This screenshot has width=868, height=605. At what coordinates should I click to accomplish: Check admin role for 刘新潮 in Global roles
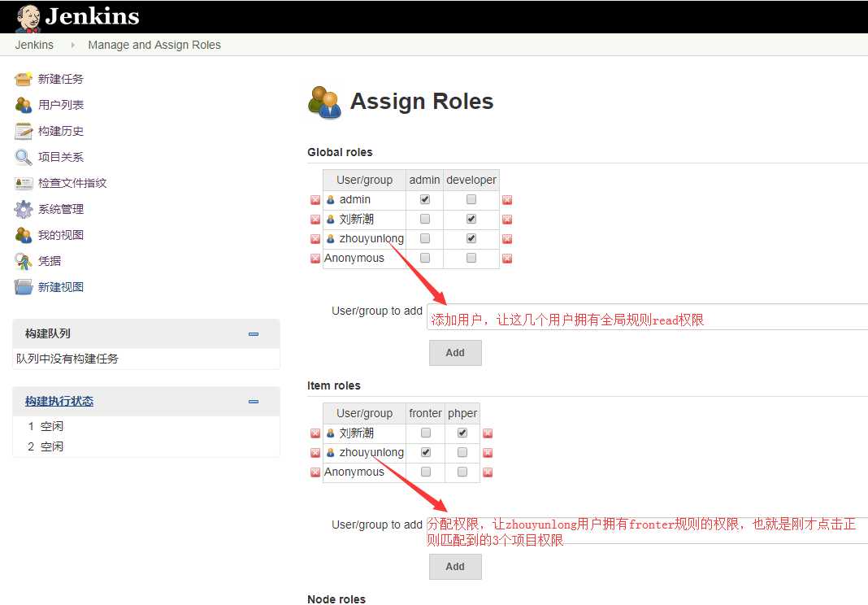[424, 219]
